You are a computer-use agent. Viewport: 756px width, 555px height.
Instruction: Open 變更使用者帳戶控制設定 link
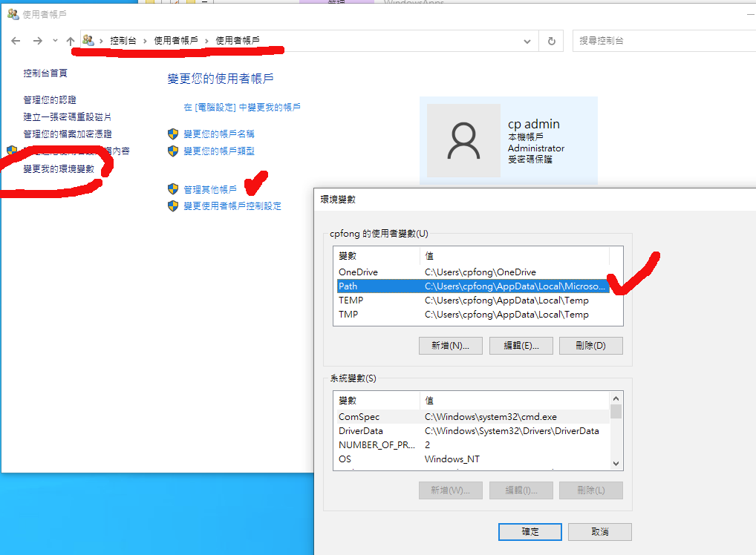(232, 206)
